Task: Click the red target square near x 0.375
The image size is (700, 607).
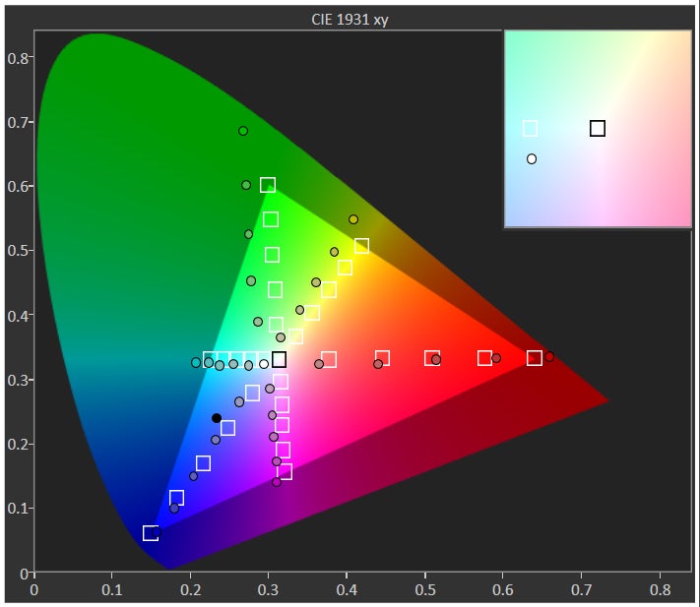Action: [329, 359]
